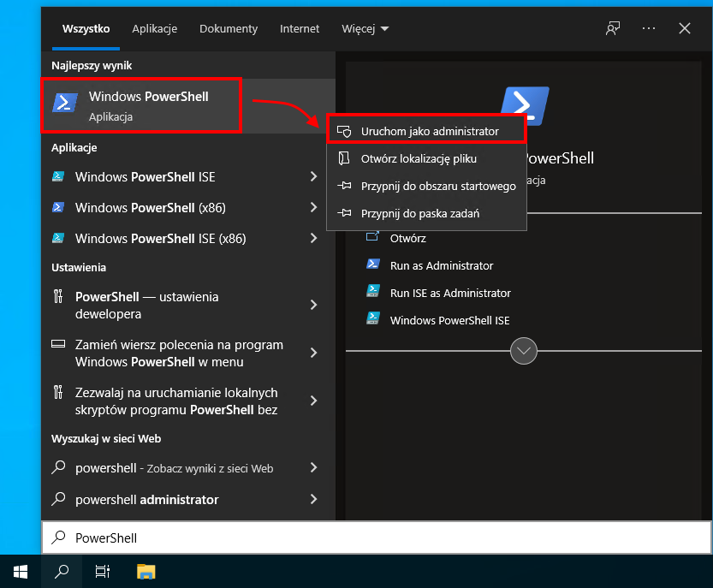Launch File Explorer from the taskbar
Image resolution: width=713 pixels, height=588 pixels.
coord(146,572)
